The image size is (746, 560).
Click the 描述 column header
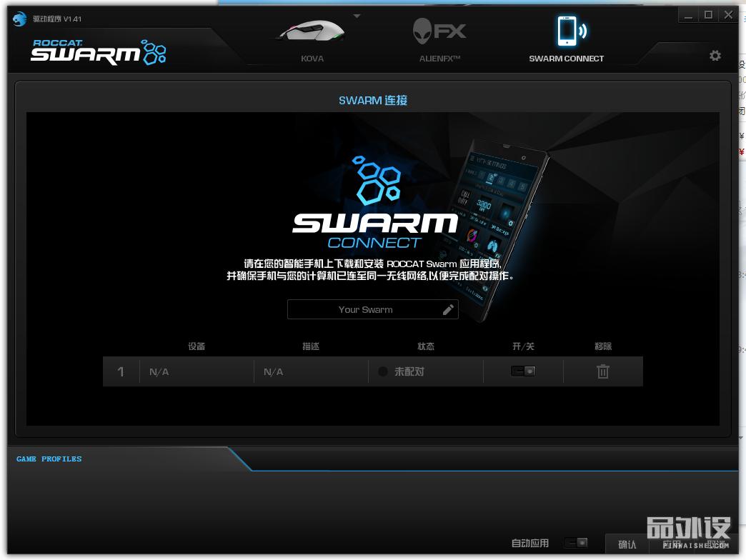311,346
